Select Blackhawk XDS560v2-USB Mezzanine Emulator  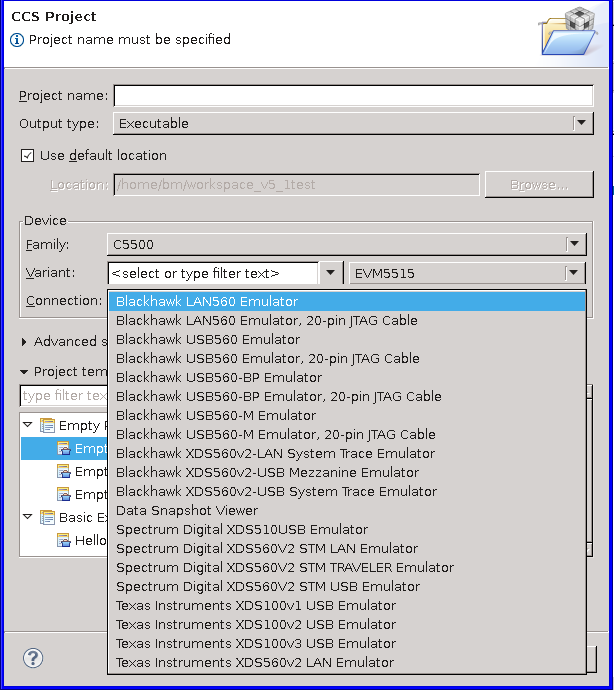coord(347,472)
